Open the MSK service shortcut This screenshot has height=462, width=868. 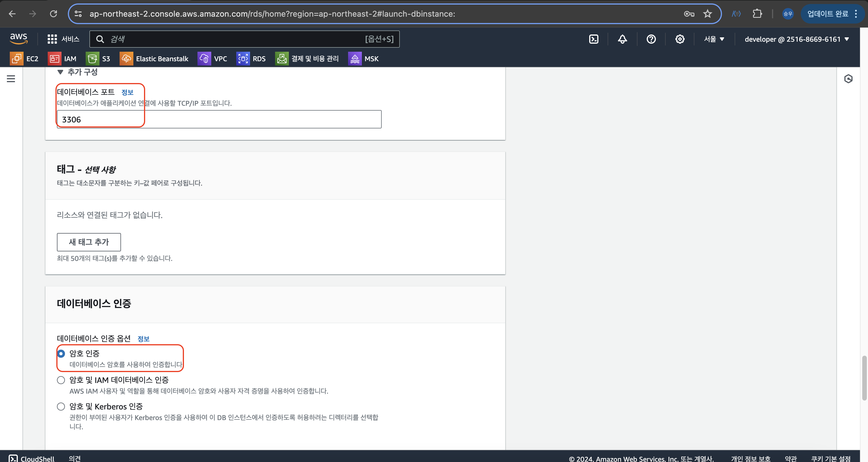363,59
